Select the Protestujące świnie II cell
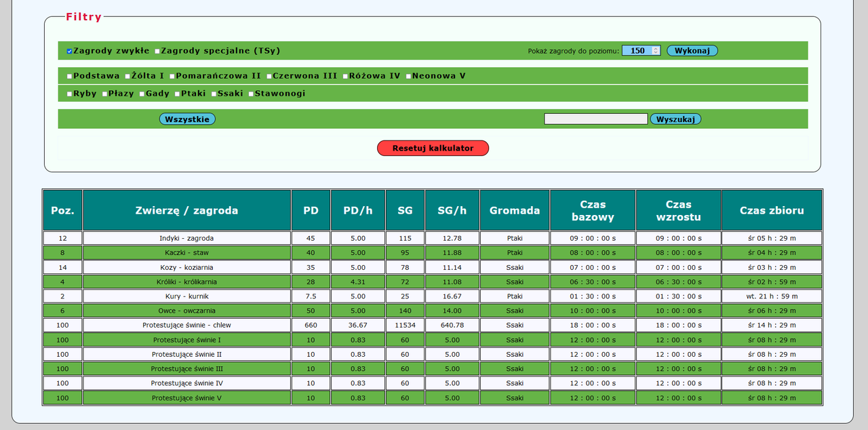This screenshot has width=868, height=430. [187, 355]
